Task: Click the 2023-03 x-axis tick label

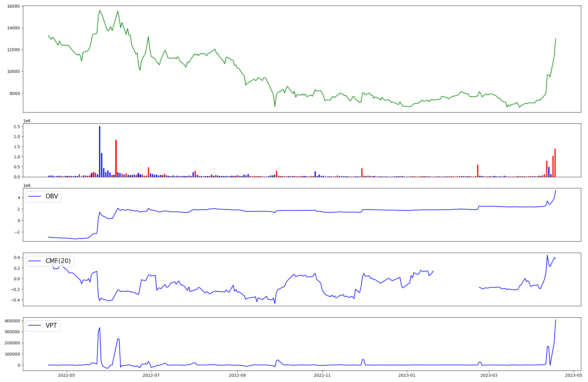Action: [x=489, y=375]
